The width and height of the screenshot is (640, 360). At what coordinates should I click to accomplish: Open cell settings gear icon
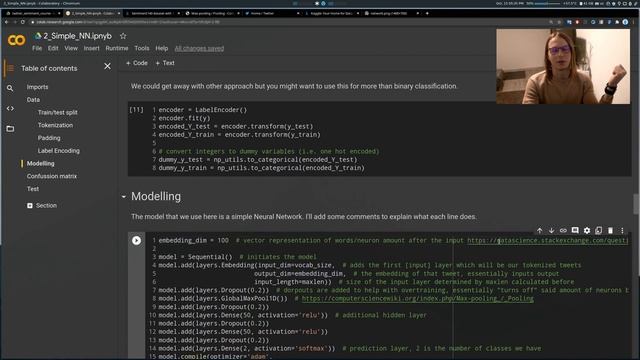click(587, 231)
